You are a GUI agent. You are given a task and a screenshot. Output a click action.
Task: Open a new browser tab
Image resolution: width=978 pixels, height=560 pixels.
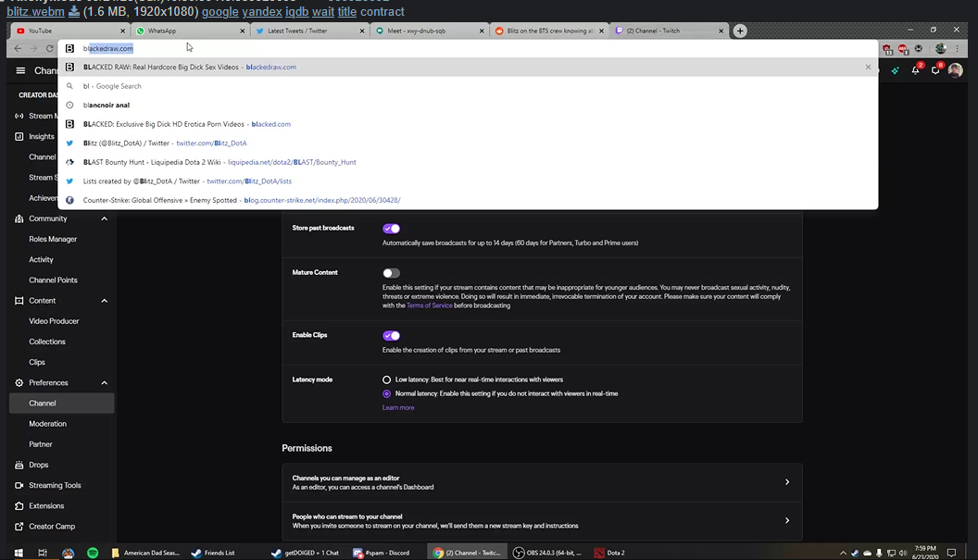(x=740, y=31)
